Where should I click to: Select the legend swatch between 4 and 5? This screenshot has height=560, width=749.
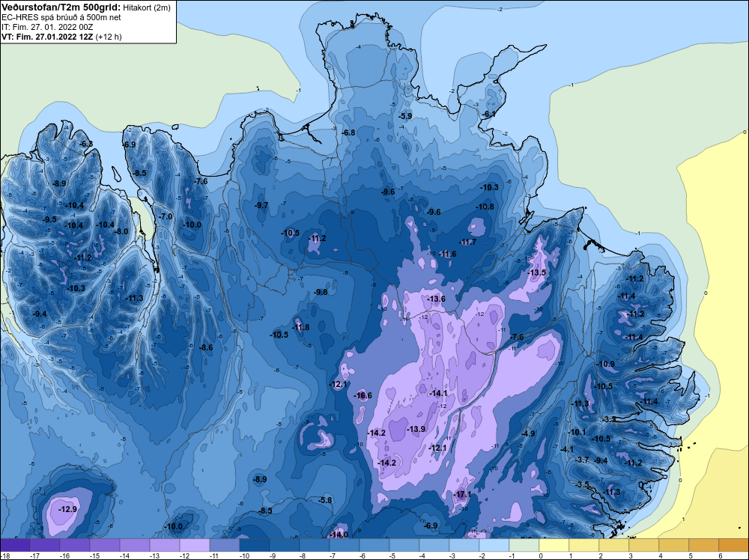pyautogui.click(x=673, y=545)
